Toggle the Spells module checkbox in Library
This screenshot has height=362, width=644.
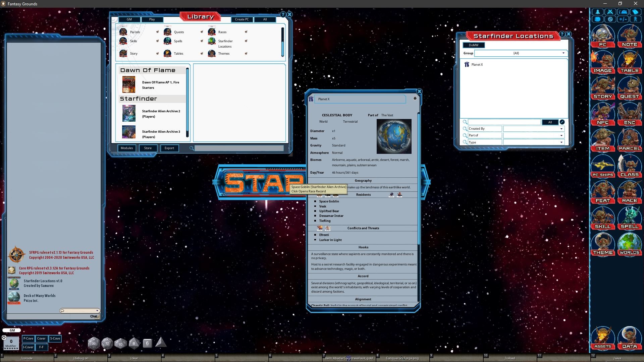[202, 41]
